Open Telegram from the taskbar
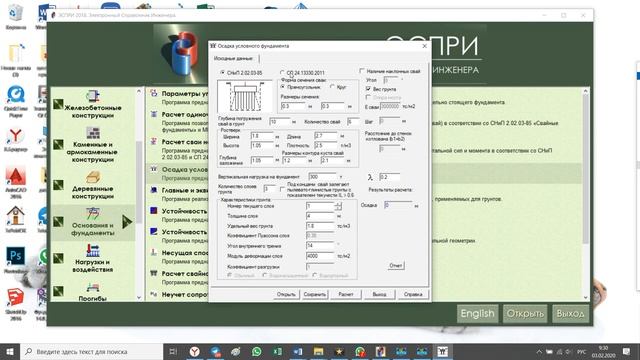640x360 pixels. point(216,351)
